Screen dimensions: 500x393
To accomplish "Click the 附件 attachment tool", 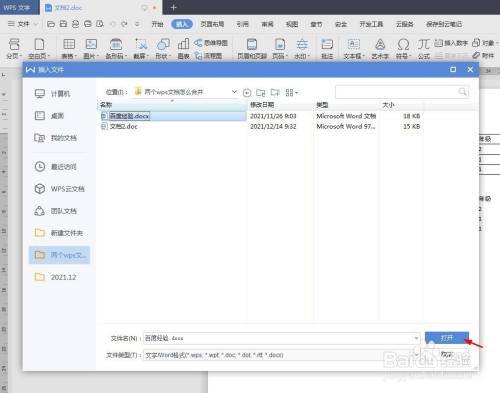I will 483,55.
